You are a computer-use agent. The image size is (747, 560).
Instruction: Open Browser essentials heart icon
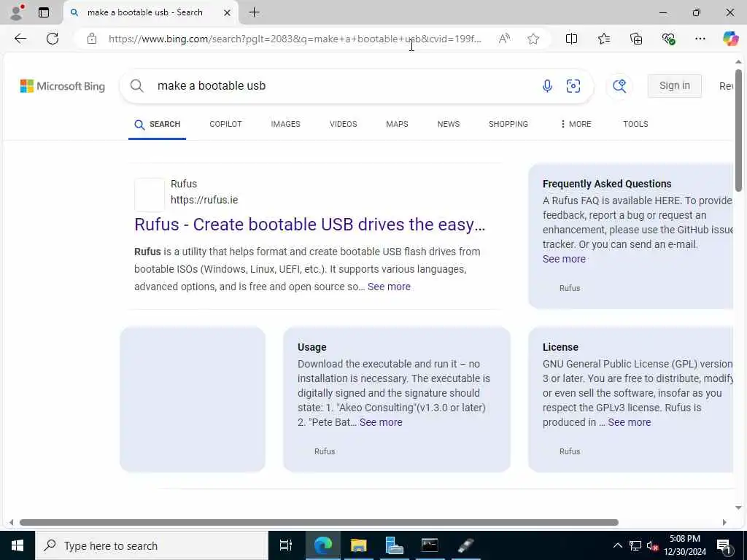(x=668, y=39)
